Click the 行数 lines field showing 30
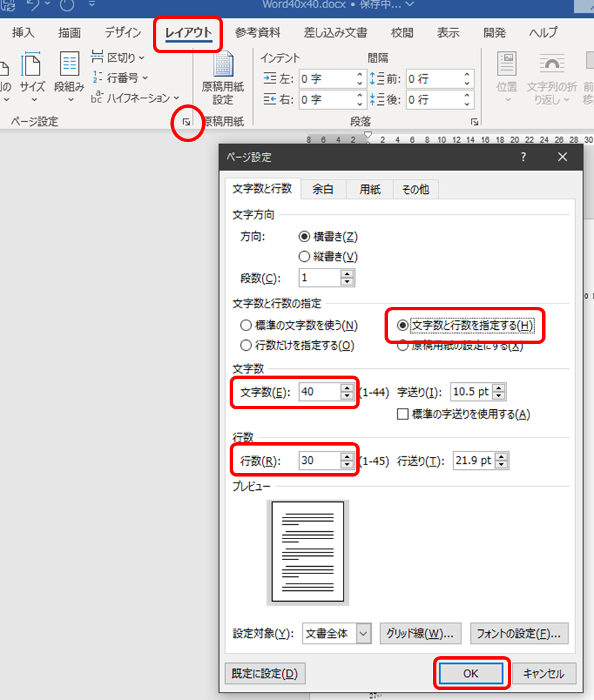Screen dimensions: 594x700 tap(319, 460)
